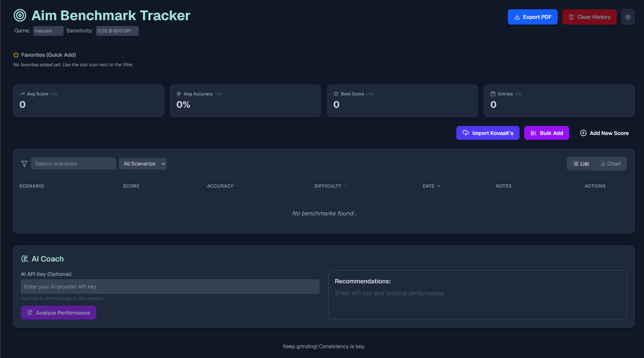Image resolution: width=644 pixels, height=358 pixels.
Task: Click the bullseye target logo icon
Action: coord(19,15)
